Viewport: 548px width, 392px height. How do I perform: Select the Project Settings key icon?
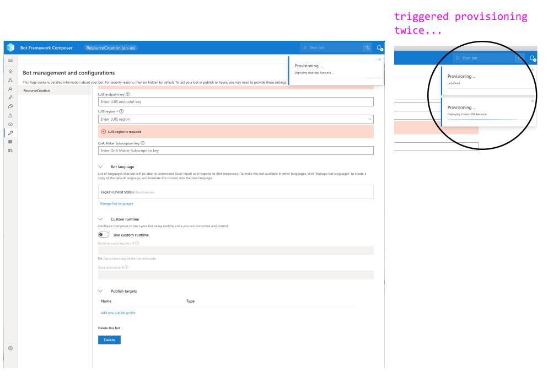[10, 132]
